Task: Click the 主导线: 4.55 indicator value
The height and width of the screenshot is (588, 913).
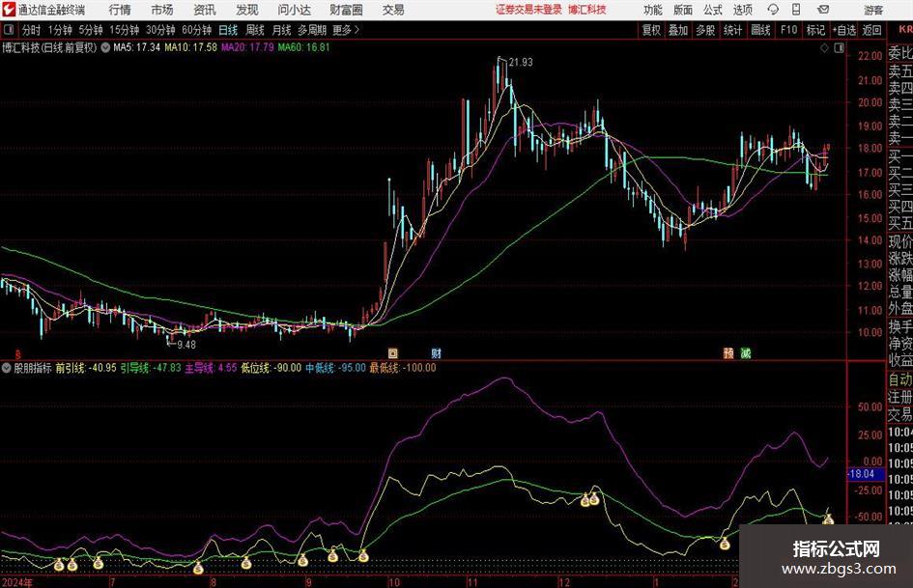Action: [x=211, y=368]
